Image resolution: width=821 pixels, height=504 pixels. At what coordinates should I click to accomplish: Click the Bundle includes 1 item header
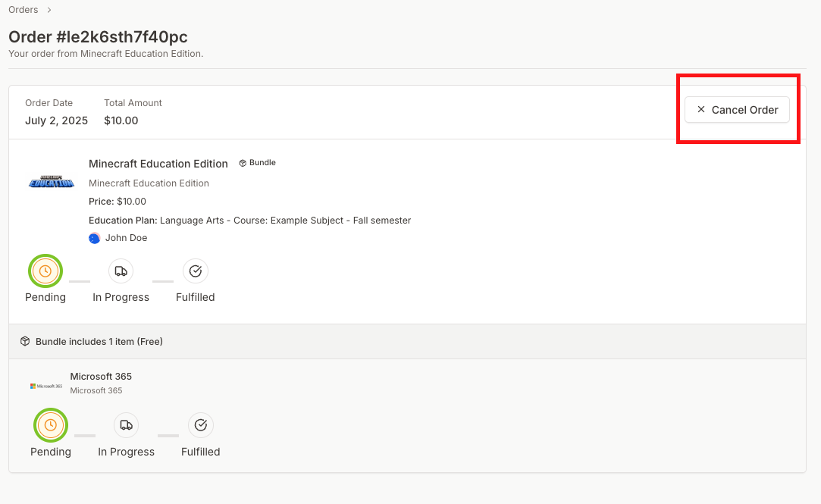click(x=99, y=342)
